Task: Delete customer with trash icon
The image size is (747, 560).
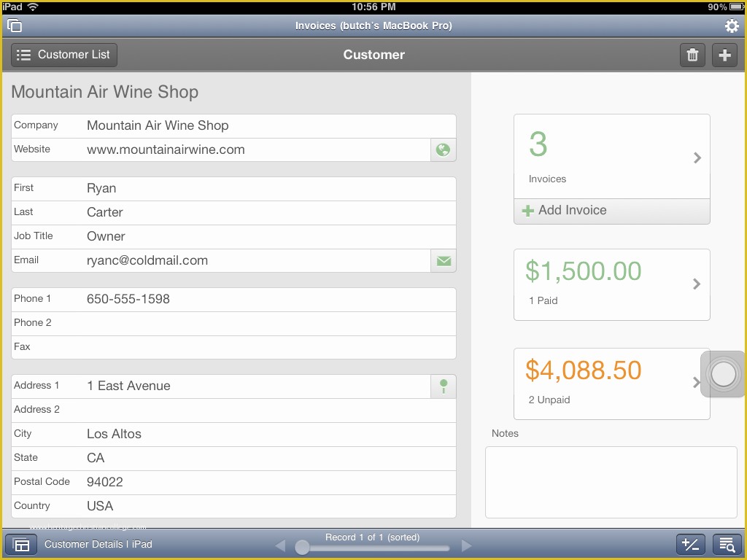Action: pos(692,55)
